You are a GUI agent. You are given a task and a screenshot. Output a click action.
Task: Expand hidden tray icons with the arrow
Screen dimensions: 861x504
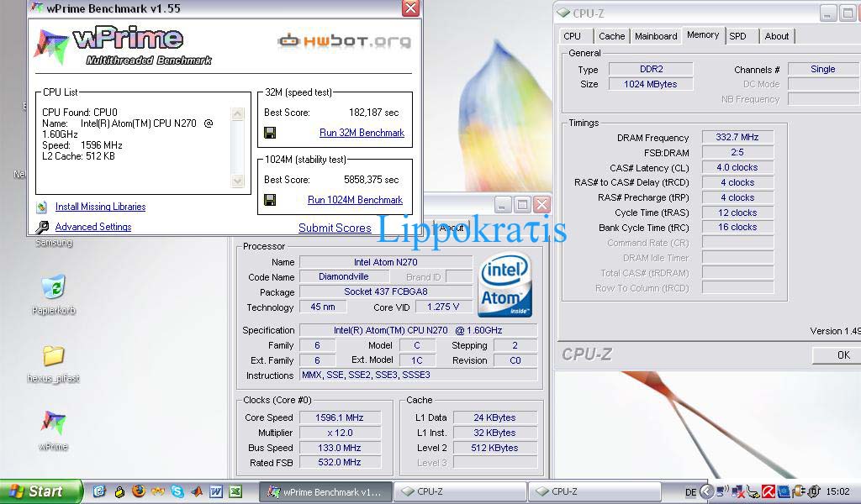707,491
